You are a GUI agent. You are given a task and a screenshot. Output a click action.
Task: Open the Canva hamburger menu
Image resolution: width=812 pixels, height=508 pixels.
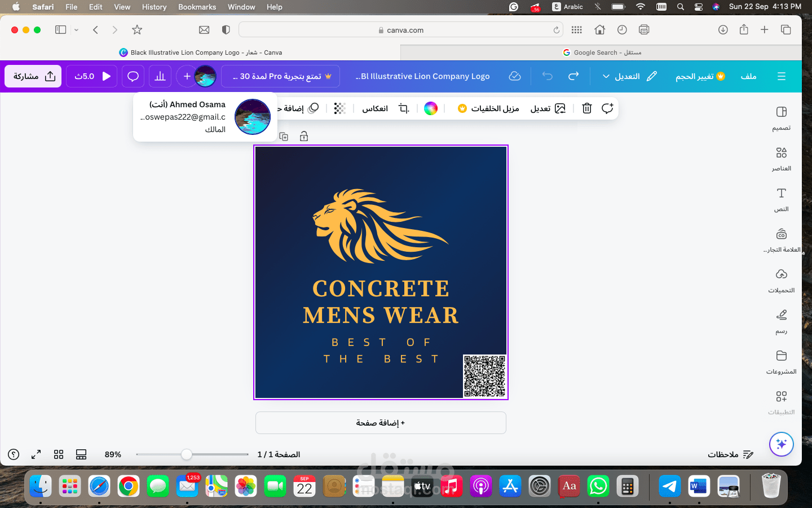click(x=781, y=76)
